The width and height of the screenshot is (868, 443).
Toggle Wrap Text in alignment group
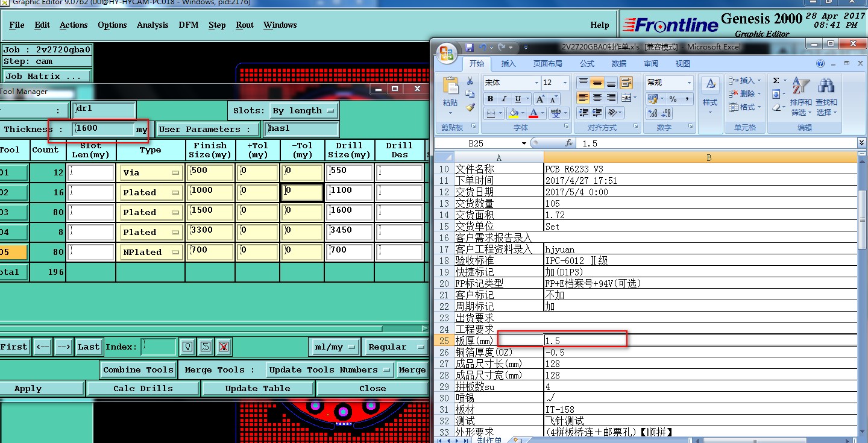[626, 83]
